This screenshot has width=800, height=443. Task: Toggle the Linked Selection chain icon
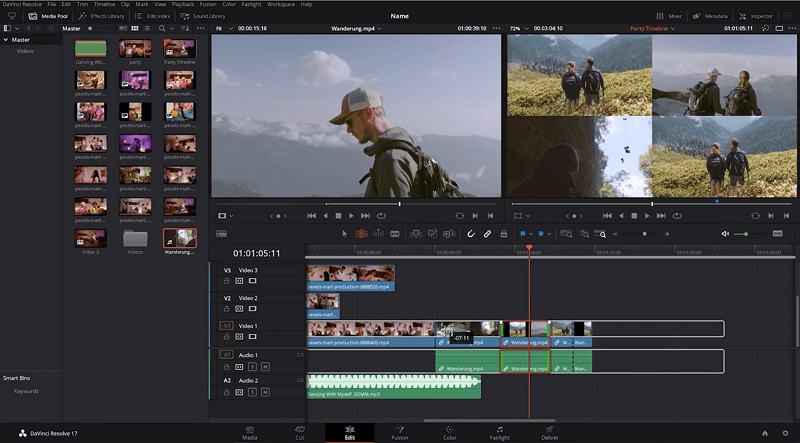coord(487,234)
